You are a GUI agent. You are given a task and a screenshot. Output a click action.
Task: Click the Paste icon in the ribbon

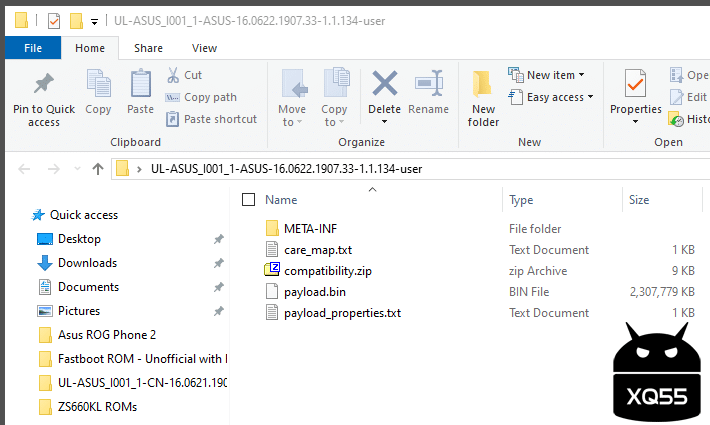click(140, 84)
